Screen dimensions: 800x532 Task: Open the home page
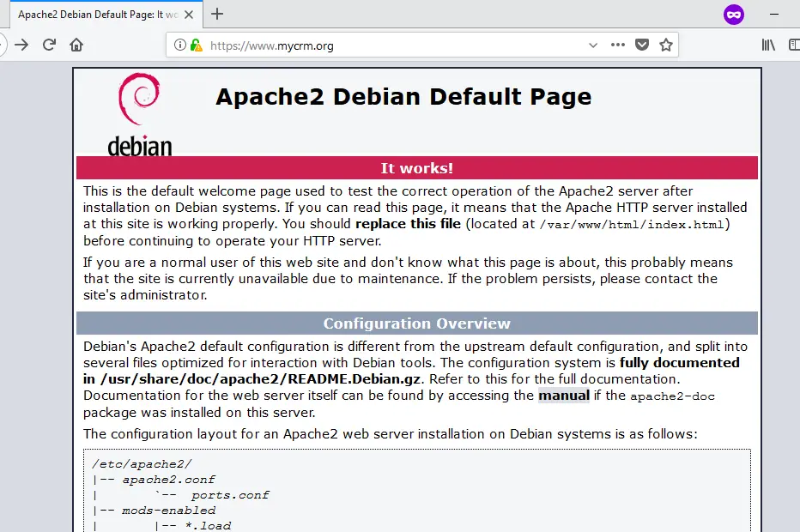click(76, 45)
